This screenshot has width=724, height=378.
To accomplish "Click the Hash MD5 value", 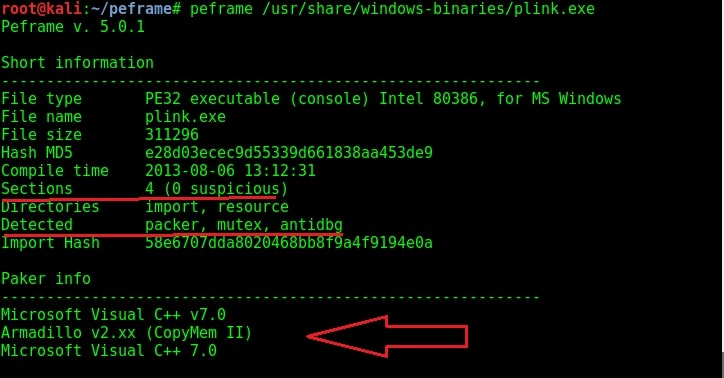I will pos(289,153).
